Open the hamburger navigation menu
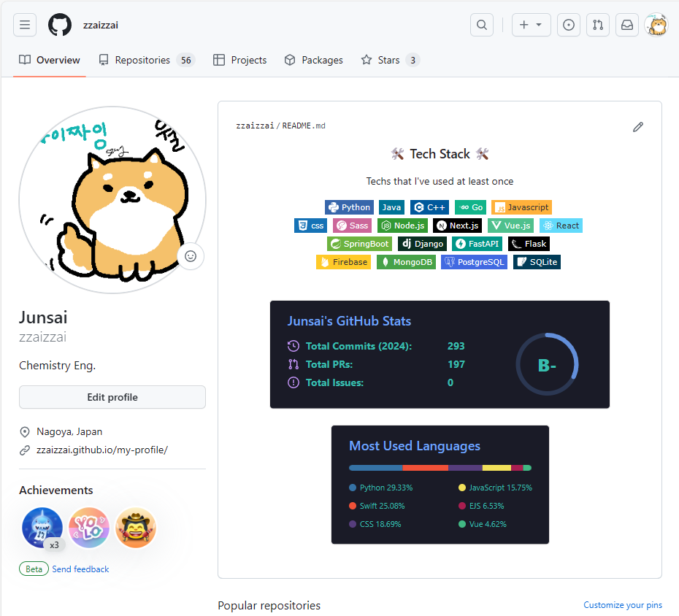Viewport: 679px width, 616px height. [25, 25]
